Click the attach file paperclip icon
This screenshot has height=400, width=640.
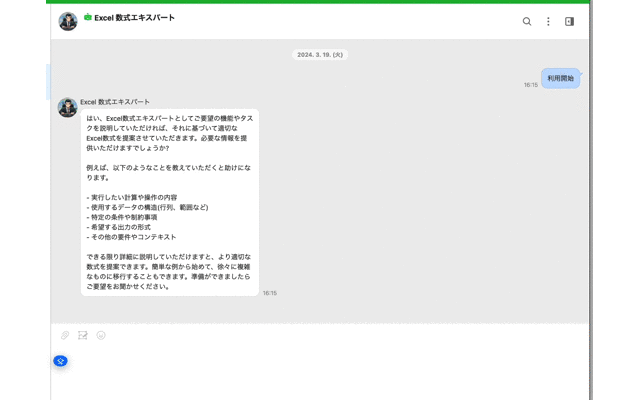[x=65, y=335]
